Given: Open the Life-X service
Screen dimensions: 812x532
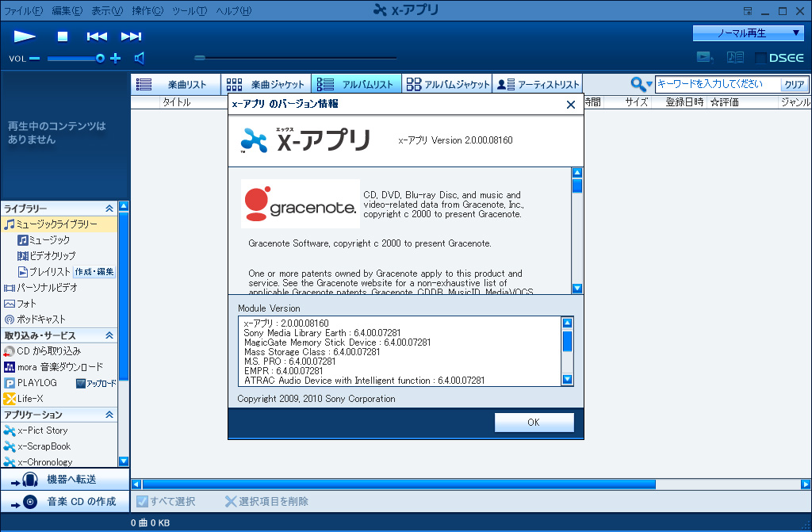Looking at the screenshot, I should click(23, 399).
